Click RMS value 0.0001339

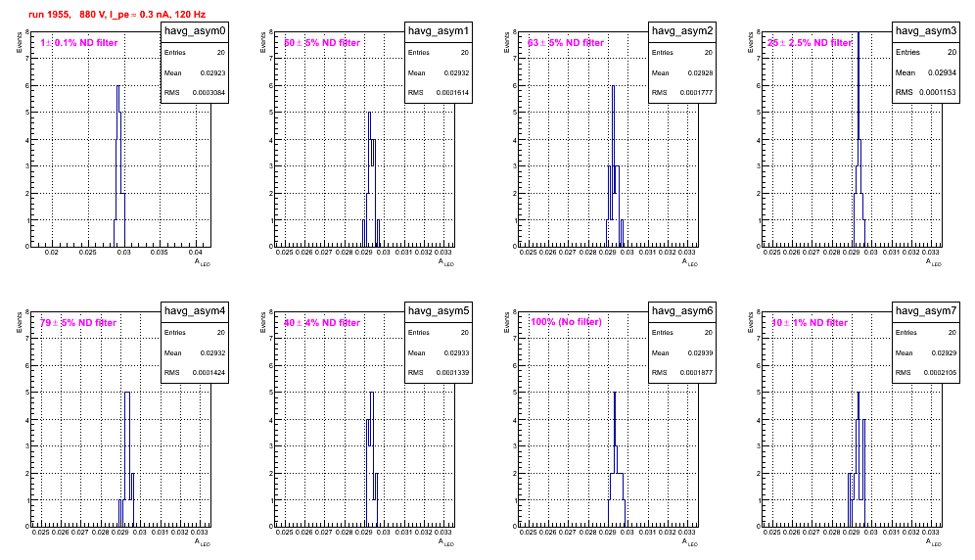[x=452, y=373]
